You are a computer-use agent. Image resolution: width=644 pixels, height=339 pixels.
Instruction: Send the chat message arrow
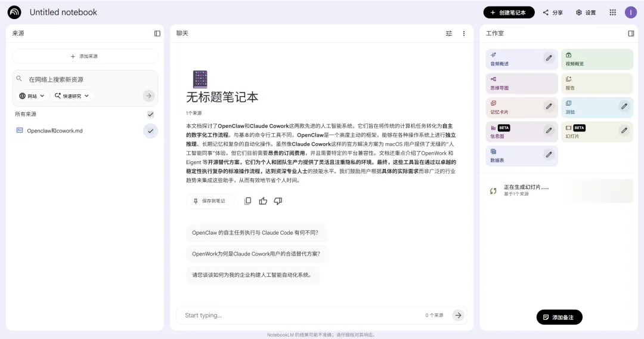pos(458,315)
